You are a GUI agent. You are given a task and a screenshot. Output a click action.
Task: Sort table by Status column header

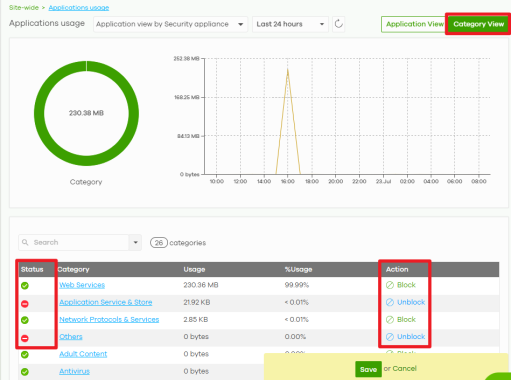(32, 269)
